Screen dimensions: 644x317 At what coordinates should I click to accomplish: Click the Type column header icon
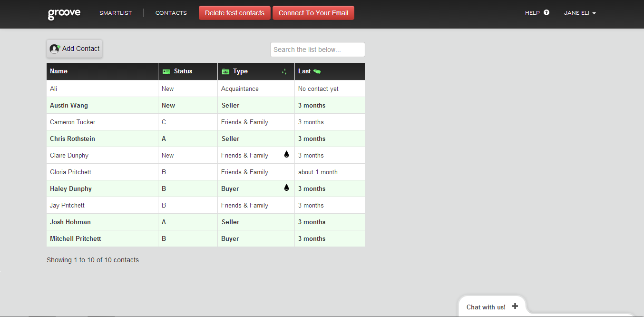225,71
